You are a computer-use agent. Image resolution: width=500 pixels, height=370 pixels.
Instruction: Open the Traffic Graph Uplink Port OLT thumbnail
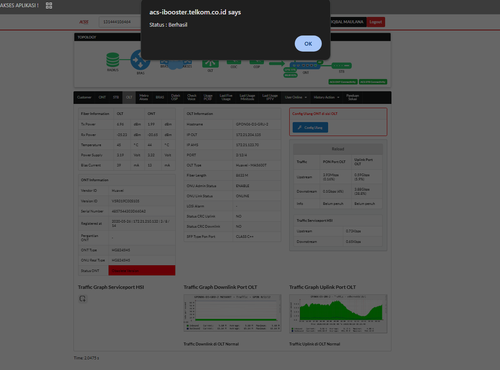[338, 314]
